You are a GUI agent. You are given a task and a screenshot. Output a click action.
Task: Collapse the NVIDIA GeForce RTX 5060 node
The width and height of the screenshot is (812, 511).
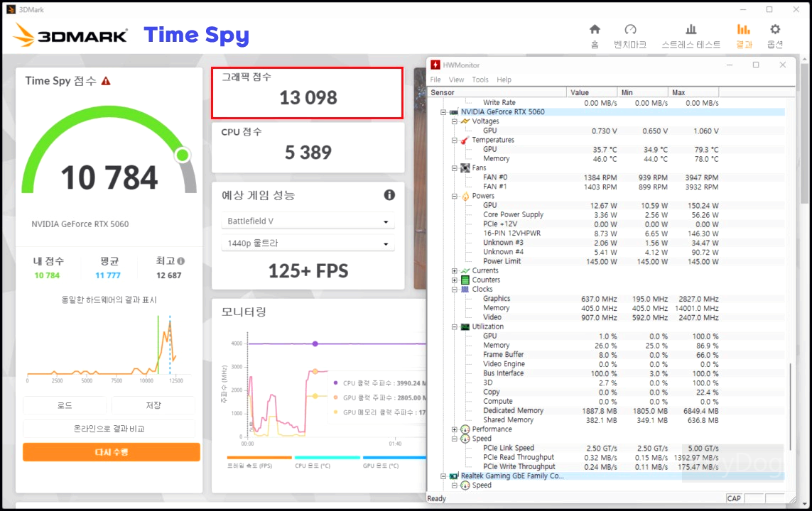pos(443,111)
